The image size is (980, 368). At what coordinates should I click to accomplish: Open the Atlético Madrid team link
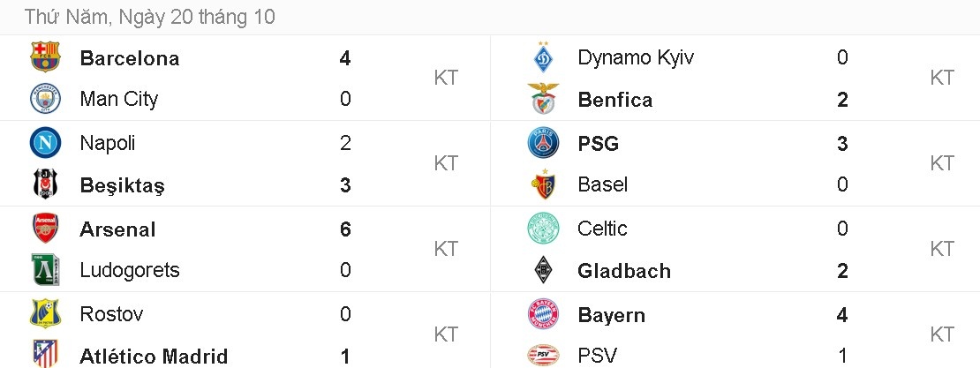pyautogui.click(x=154, y=357)
